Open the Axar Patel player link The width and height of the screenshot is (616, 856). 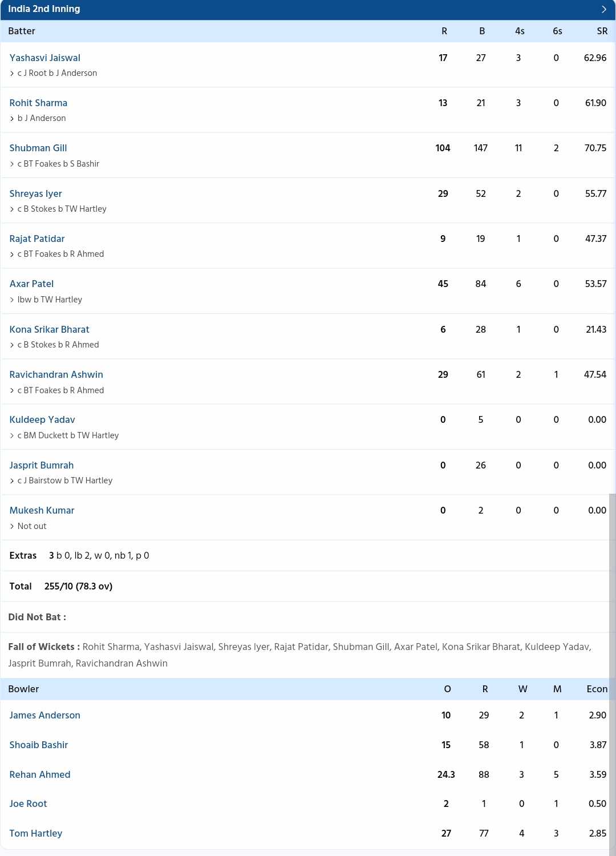click(32, 284)
